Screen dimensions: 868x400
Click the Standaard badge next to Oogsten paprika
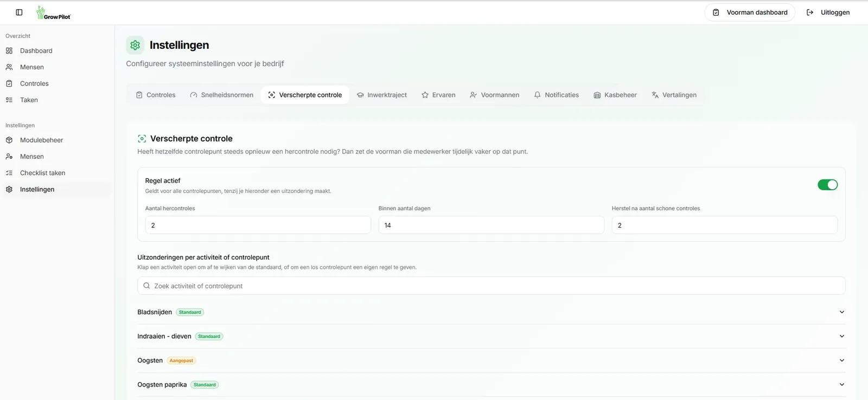tap(205, 385)
